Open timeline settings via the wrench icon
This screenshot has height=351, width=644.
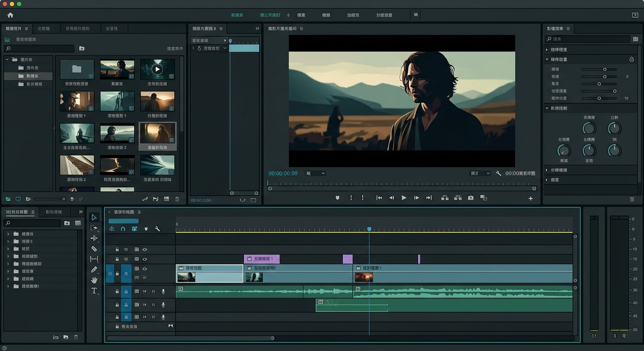coord(157,229)
